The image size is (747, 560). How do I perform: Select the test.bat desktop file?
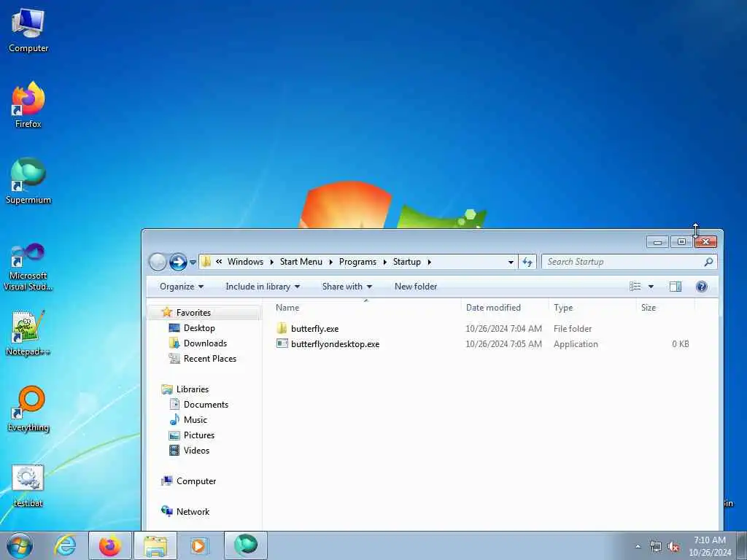point(28,486)
